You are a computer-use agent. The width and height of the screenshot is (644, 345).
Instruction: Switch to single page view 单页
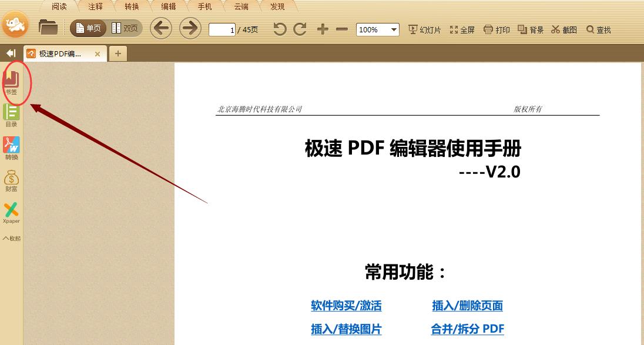pos(88,28)
